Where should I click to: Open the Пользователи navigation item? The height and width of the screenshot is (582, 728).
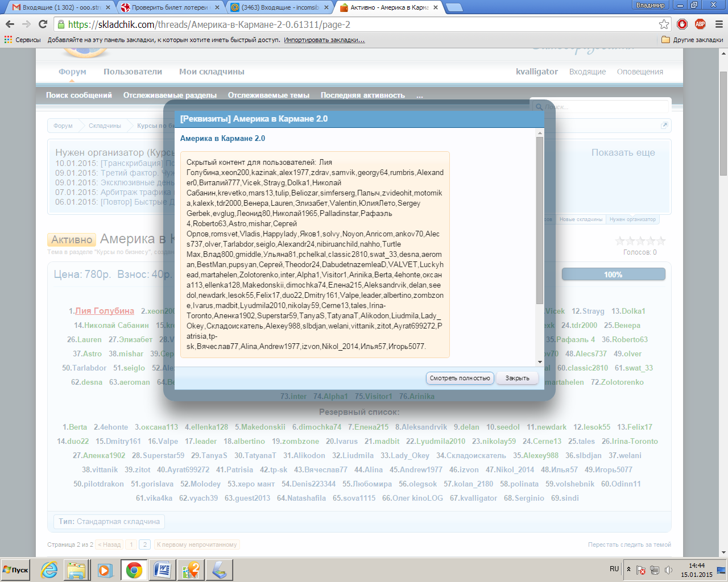click(133, 72)
